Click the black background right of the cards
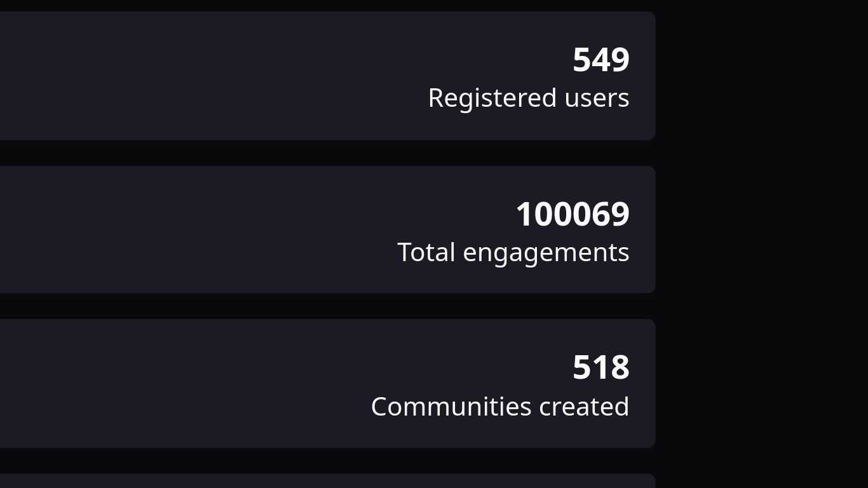 pos(761,244)
